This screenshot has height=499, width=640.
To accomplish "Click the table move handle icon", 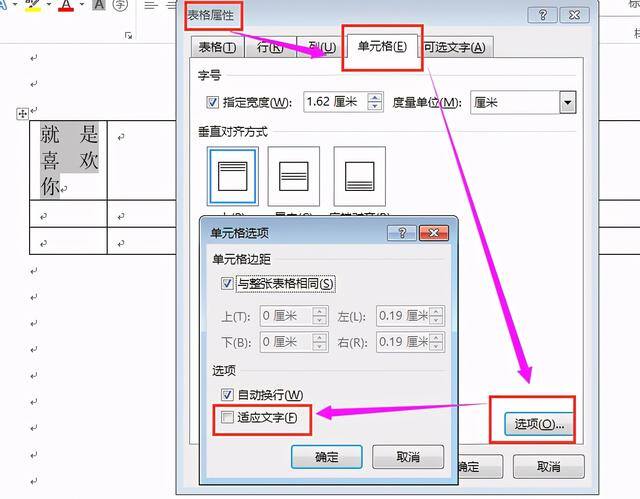I will click(22, 113).
